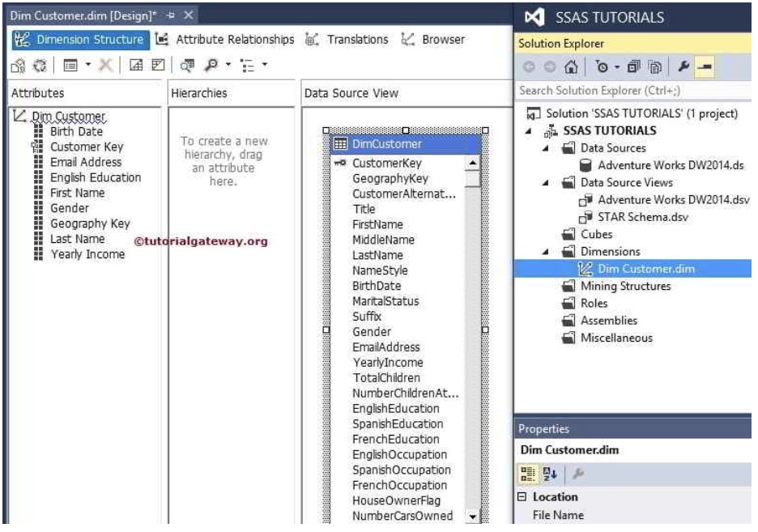This screenshot has height=532, width=758.
Task: Open the tree view layout dropdown arrow
Action: click(265, 64)
